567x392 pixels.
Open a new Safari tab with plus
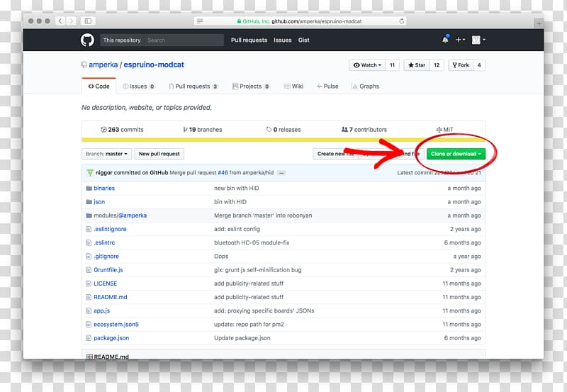click(539, 23)
